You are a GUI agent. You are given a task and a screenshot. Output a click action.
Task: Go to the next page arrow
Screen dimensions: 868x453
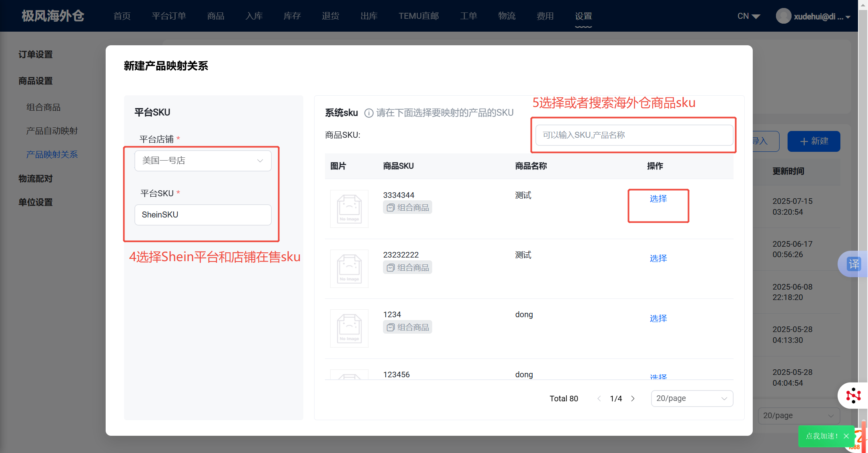(x=633, y=399)
